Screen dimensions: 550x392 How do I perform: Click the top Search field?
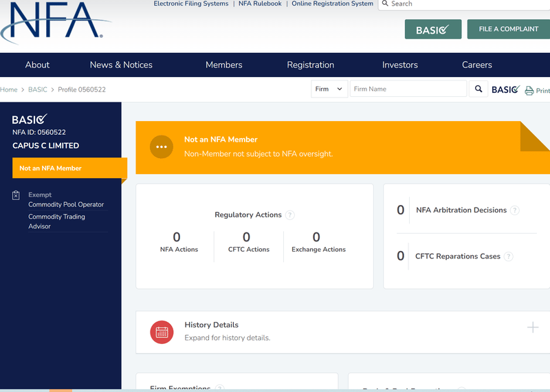point(464,4)
